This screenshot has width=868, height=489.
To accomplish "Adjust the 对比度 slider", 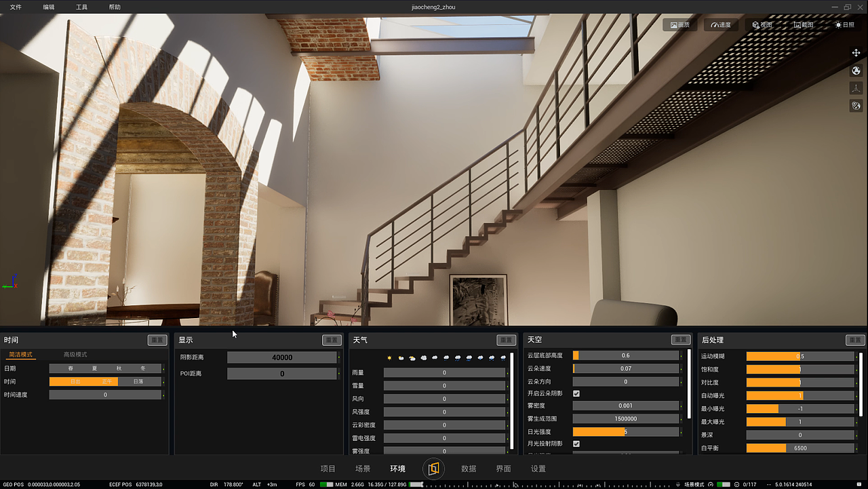I will 800,383.
